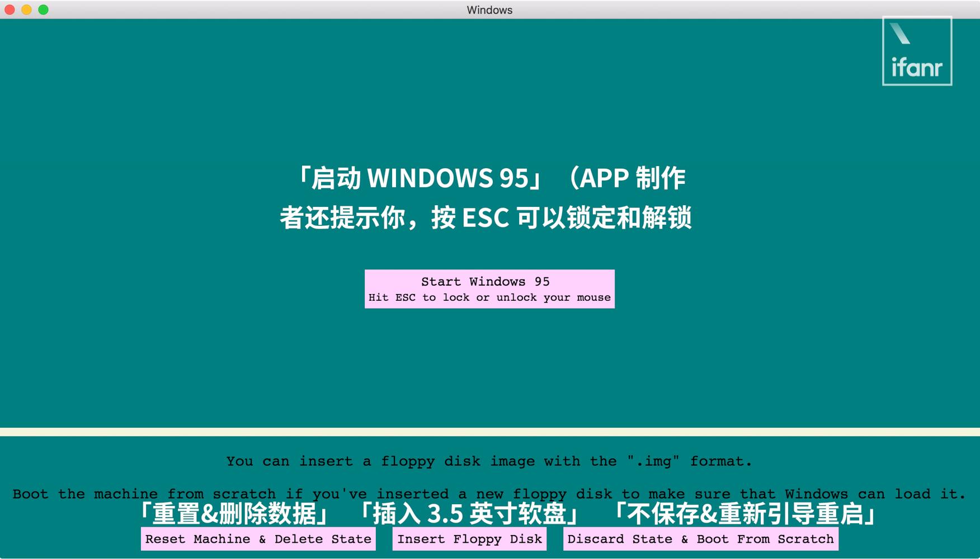980x559 pixels.
Task: Click the floppy disk instruction text line
Action: click(x=489, y=461)
